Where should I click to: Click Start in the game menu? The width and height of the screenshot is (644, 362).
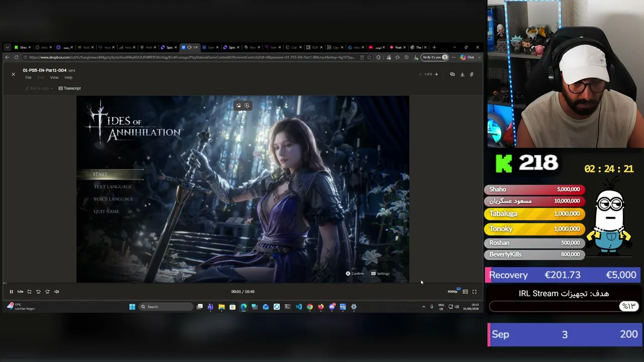click(x=100, y=174)
